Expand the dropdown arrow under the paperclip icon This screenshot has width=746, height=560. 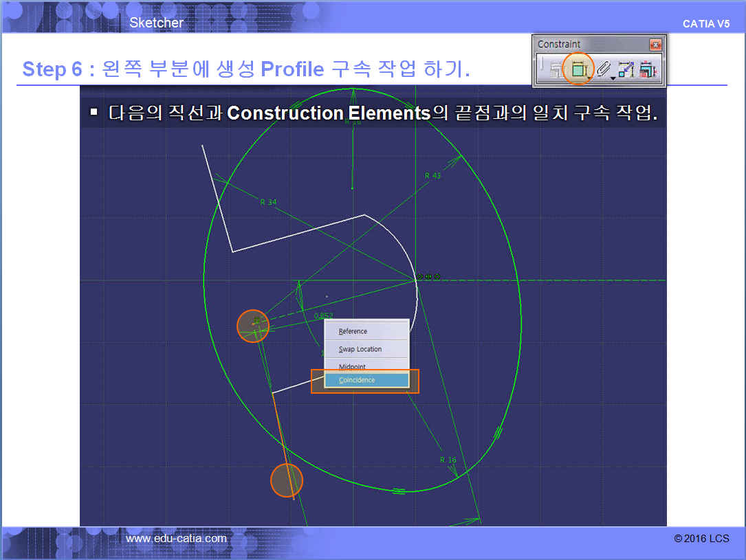click(x=613, y=78)
